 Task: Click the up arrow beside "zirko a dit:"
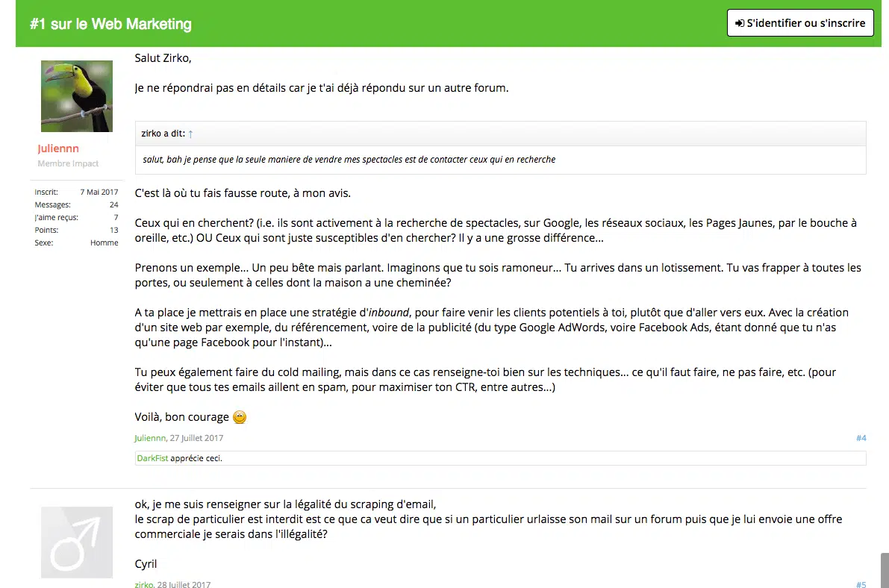pyautogui.click(x=190, y=134)
